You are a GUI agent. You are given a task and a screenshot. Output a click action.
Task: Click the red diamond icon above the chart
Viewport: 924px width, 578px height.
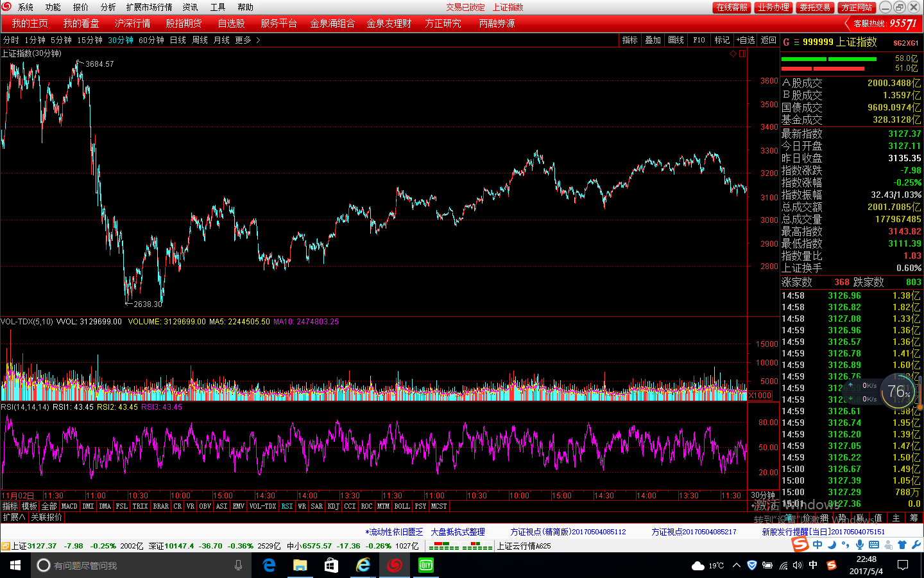[733, 54]
